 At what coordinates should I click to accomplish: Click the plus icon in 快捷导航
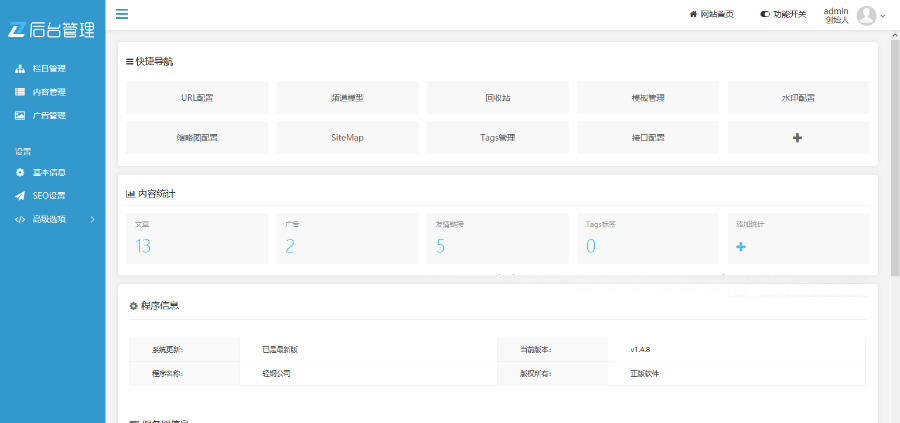coord(797,137)
